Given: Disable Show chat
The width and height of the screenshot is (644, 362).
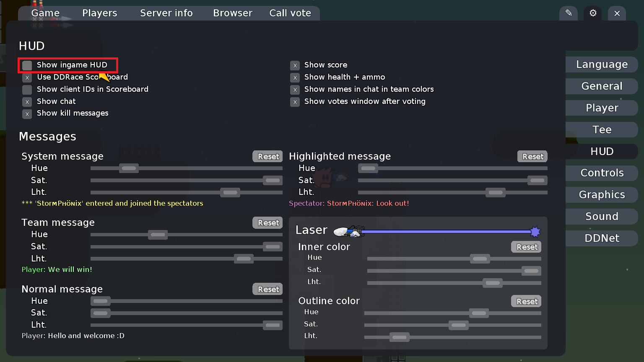Looking at the screenshot, I should pos(27,102).
